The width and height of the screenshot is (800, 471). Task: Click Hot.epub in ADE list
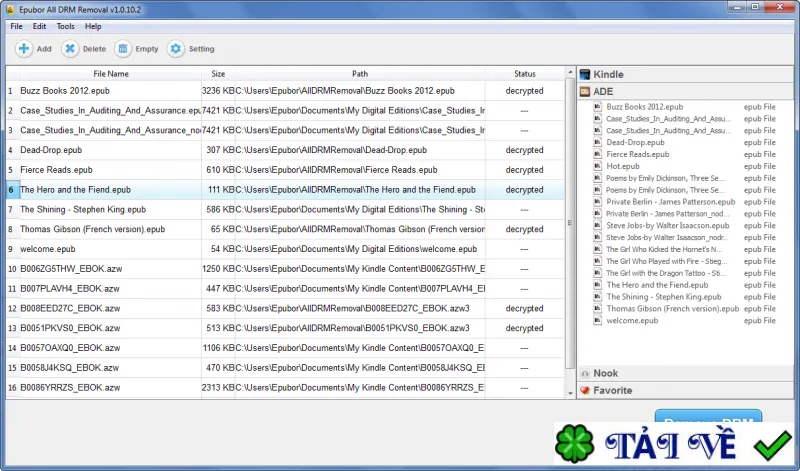click(622, 166)
